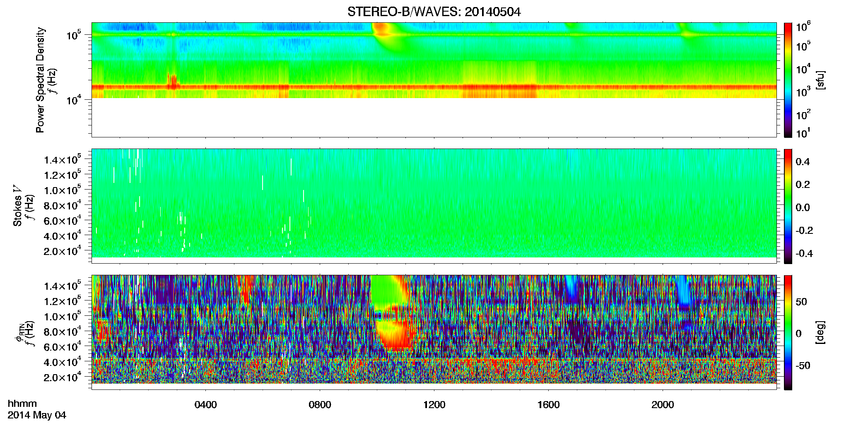Click the 1200 time tick label

pos(434,405)
